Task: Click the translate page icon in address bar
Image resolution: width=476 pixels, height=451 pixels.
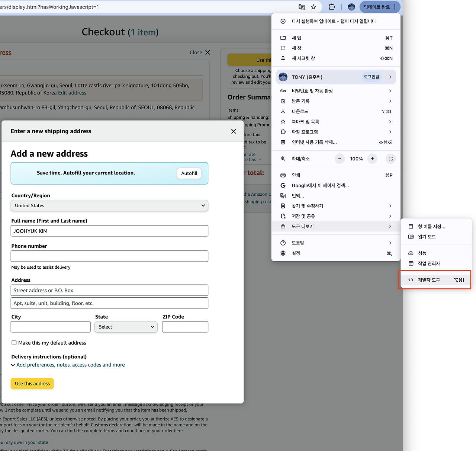Action: click(x=302, y=7)
